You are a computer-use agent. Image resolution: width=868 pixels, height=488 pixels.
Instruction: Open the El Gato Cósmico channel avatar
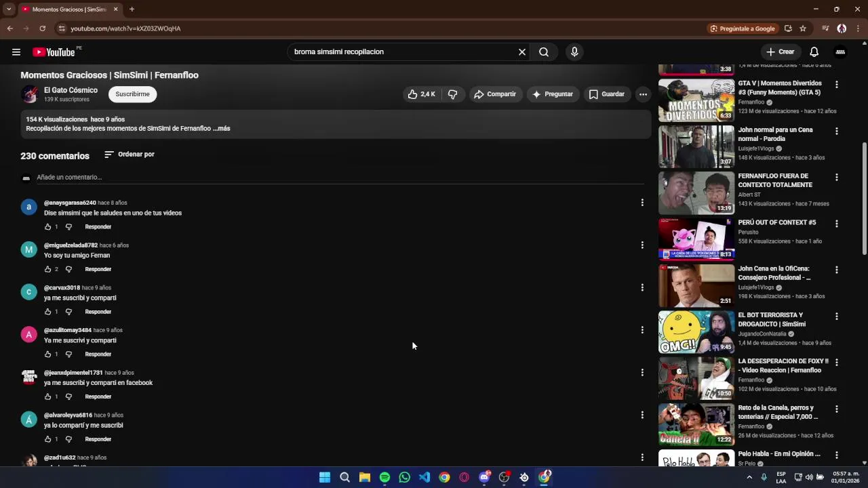(29, 94)
